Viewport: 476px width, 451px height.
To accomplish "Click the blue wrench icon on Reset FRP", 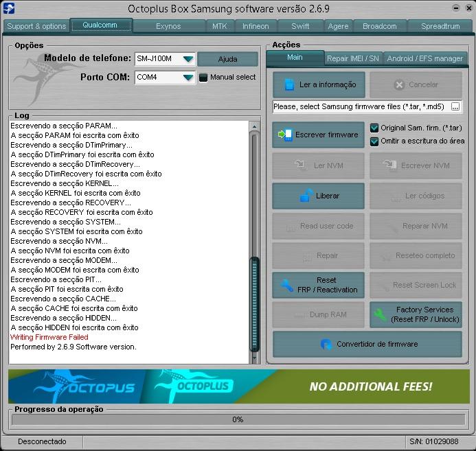I will tap(286, 286).
